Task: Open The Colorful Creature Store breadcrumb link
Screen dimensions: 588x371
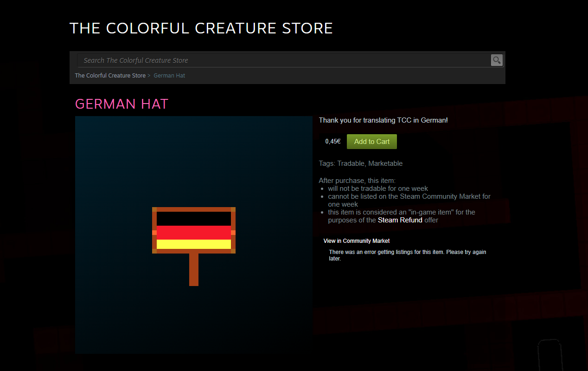Action: [x=110, y=75]
